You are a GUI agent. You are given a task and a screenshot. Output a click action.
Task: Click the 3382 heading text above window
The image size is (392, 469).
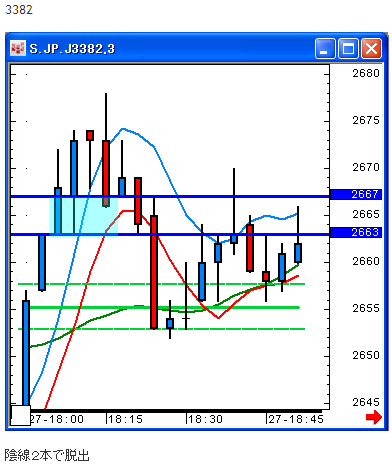19,10
